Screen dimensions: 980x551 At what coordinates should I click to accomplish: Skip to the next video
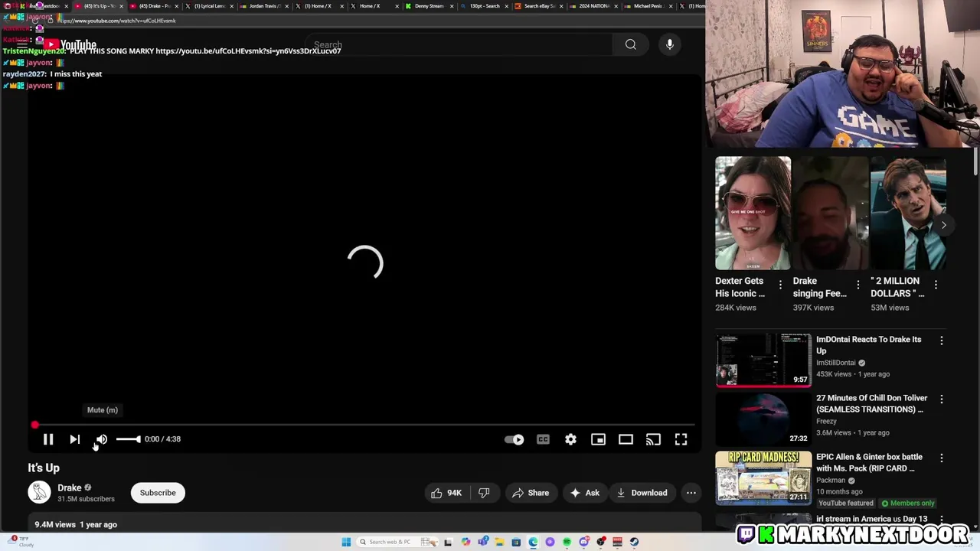point(74,439)
